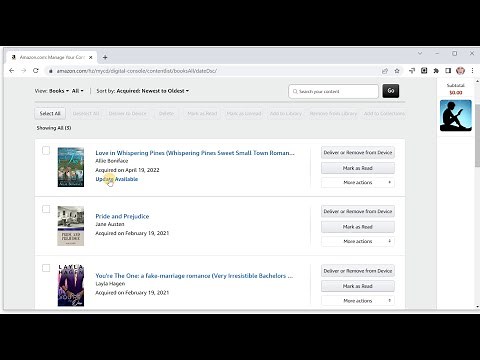Image resolution: width=480 pixels, height=360 pixels.
Task: Click the tab search chevron in title bar
Action: click(x=420, y=53)
